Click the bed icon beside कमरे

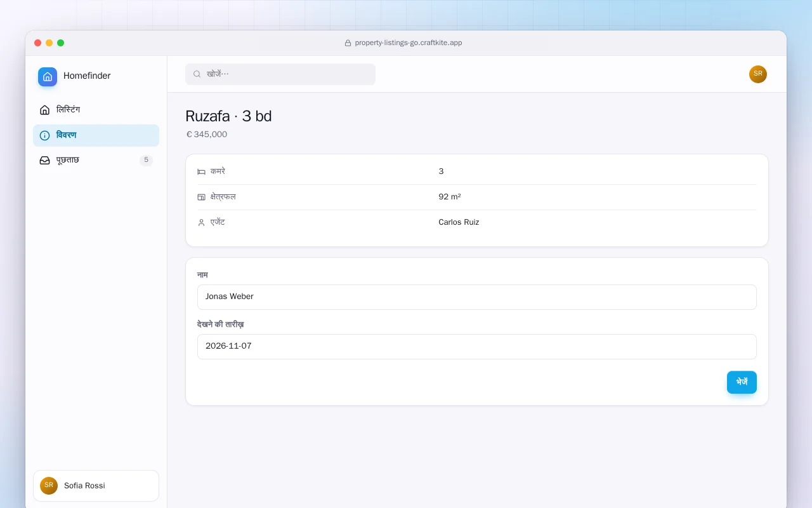tap(201, 171)
